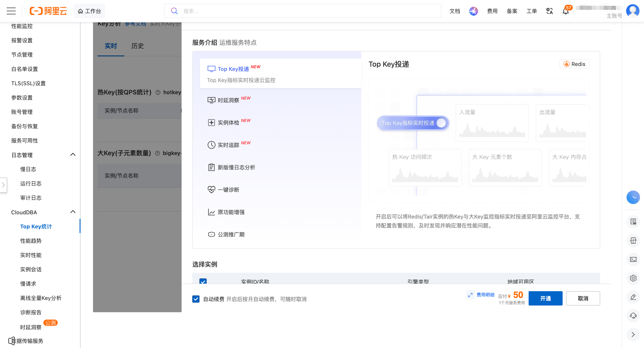Open 节点管理 in the sidebar
Image resolution: width=644 pixels, height=348 pixels.
(x=22, y=55)
